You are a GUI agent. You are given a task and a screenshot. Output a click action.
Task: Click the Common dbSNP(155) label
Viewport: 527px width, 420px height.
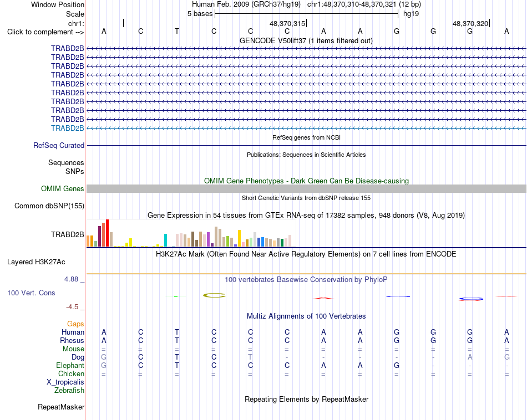[x=49, y=206]
